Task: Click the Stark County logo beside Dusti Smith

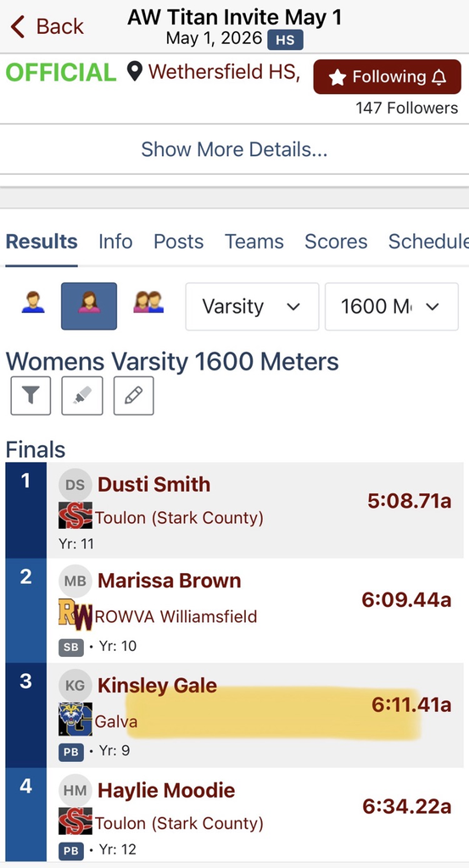Action: 75,516
